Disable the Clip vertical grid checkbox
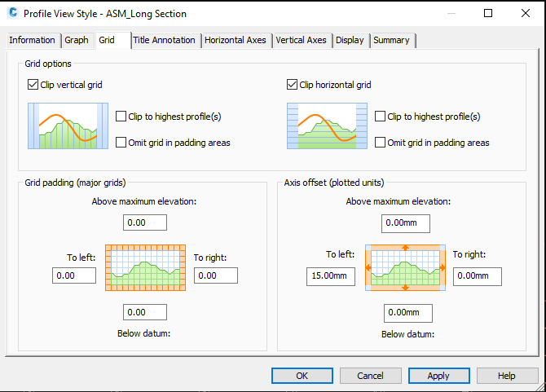Viewport: 546px width, 392px height. click(33, 84)
